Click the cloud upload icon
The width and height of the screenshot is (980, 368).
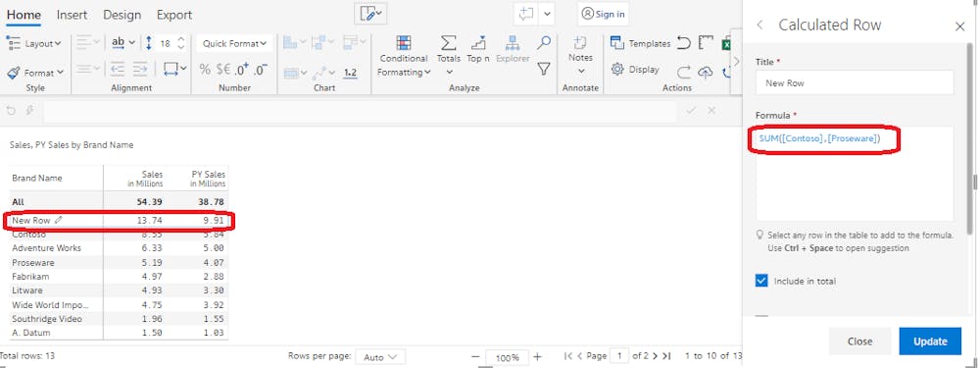tap(706, 72)
